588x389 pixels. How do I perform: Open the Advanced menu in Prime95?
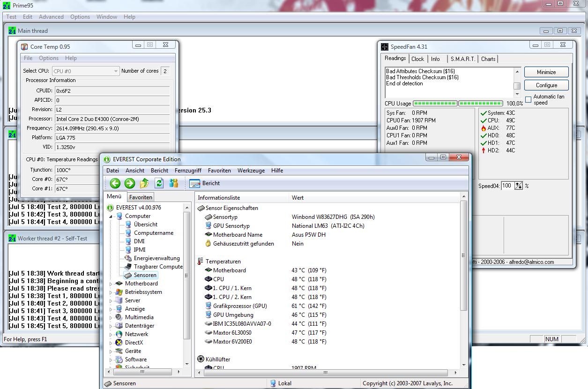pyautogui.click(x=51, y=17)
